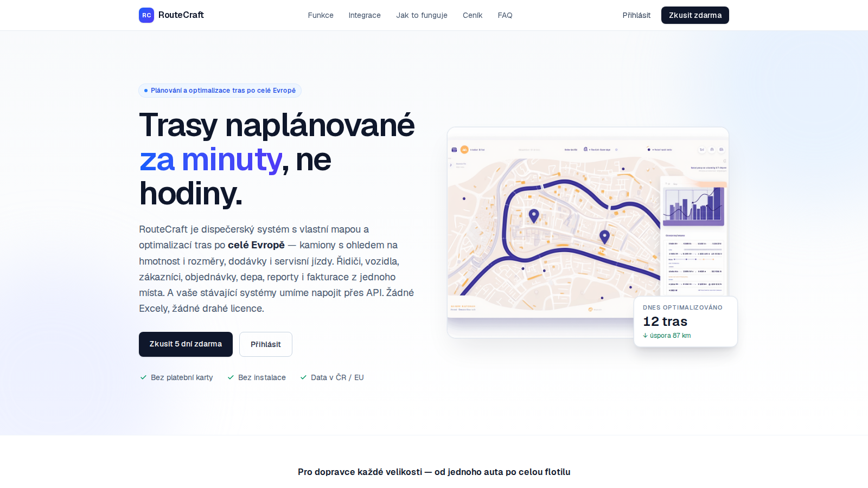Click the checkmark beside Bez instalace
Viewport: 868px width, 488px height.
point(231,377)
